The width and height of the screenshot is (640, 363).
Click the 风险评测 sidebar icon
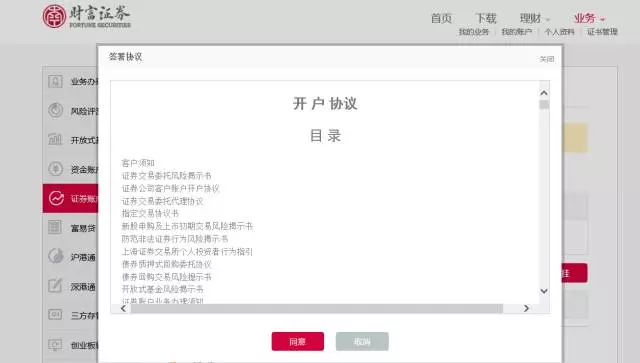56,110
